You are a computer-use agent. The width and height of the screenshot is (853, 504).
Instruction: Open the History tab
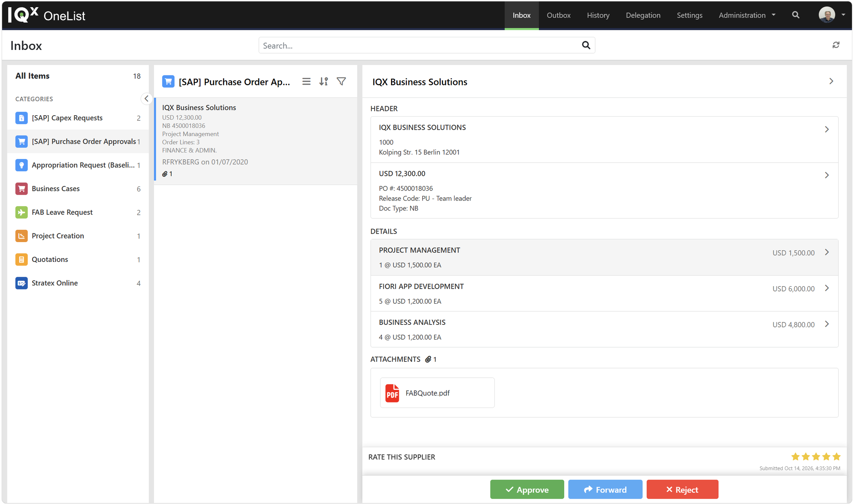[598, 15]
